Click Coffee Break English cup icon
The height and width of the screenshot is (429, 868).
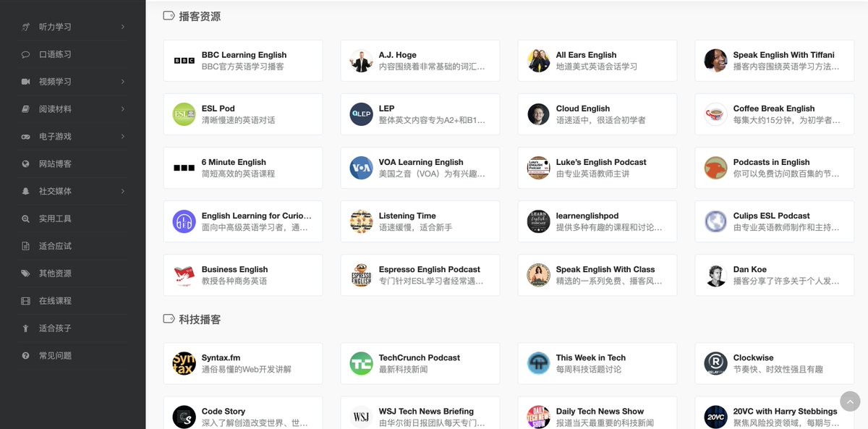point(715,114)
